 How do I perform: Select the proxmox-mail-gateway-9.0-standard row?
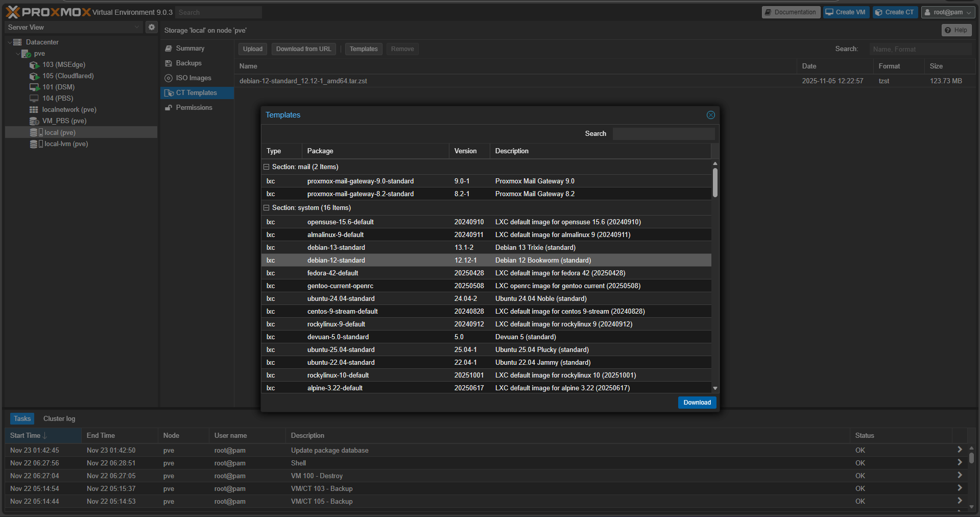pyautogui.click(x=486, y=181)
